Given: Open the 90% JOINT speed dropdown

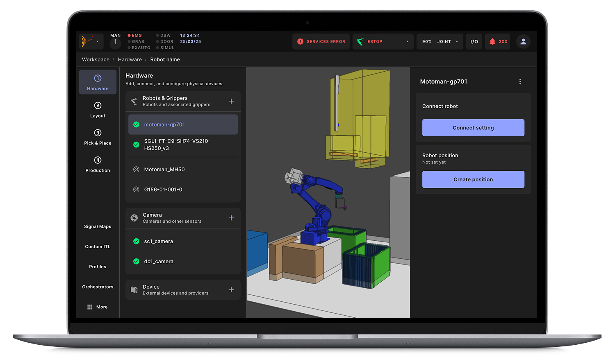Looking at the screenshot, I should [x=457, y=41].
